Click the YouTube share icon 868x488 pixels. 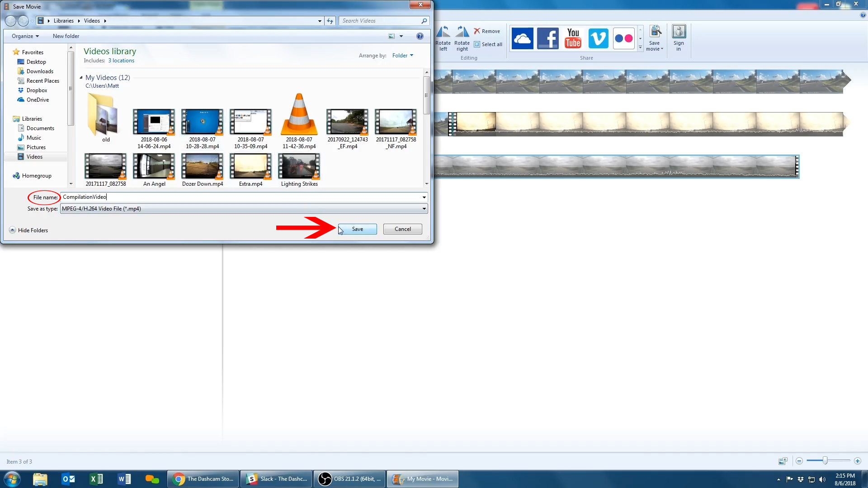(x=573, y=38)
